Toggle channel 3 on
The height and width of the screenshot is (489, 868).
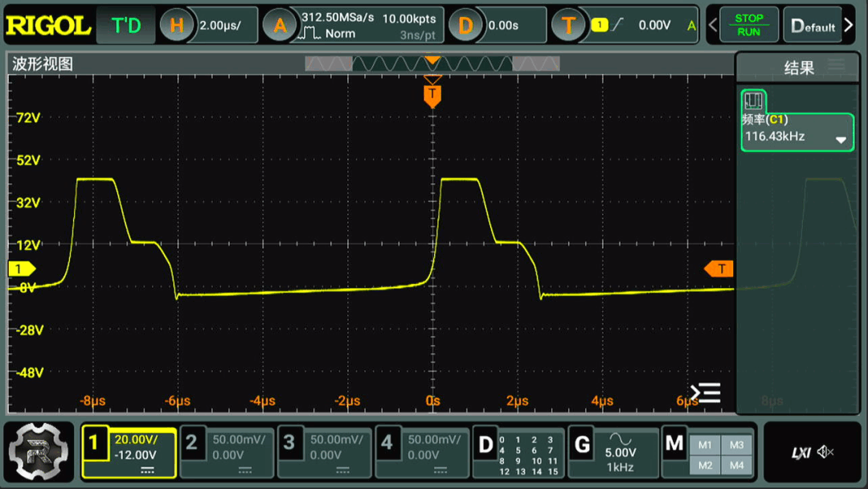pos(289,442)
